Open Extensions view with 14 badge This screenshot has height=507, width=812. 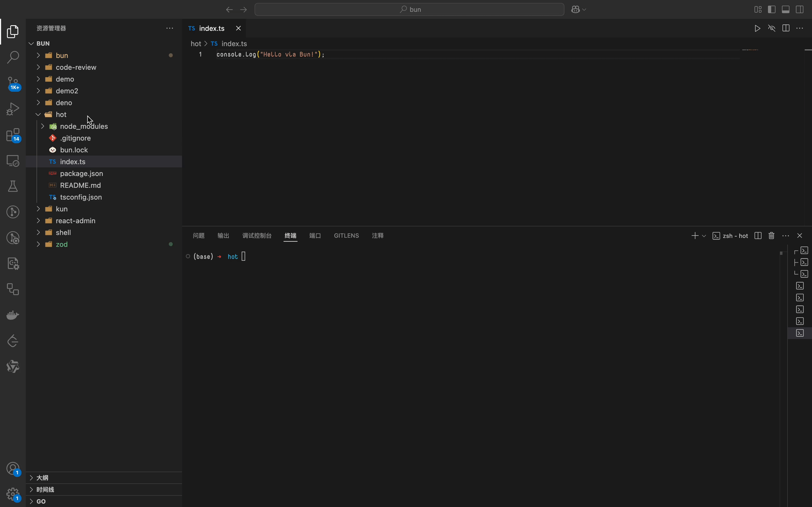pos(13,135)
